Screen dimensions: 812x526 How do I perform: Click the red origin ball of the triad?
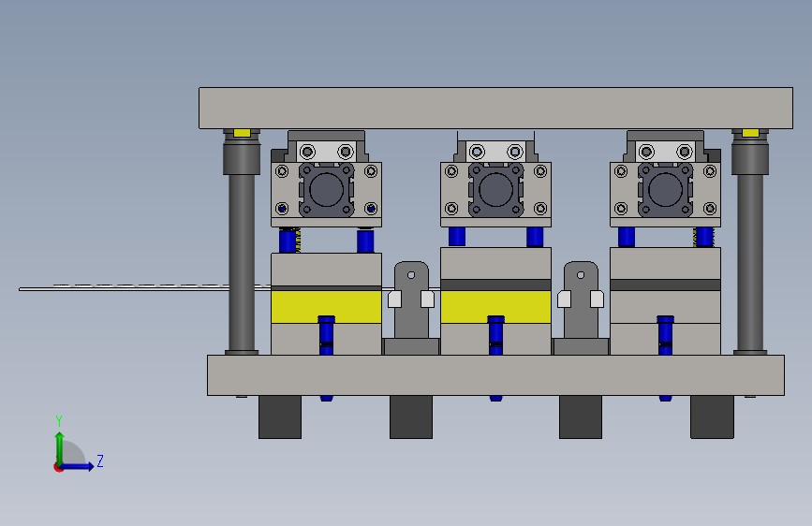[x=58, y=467]
